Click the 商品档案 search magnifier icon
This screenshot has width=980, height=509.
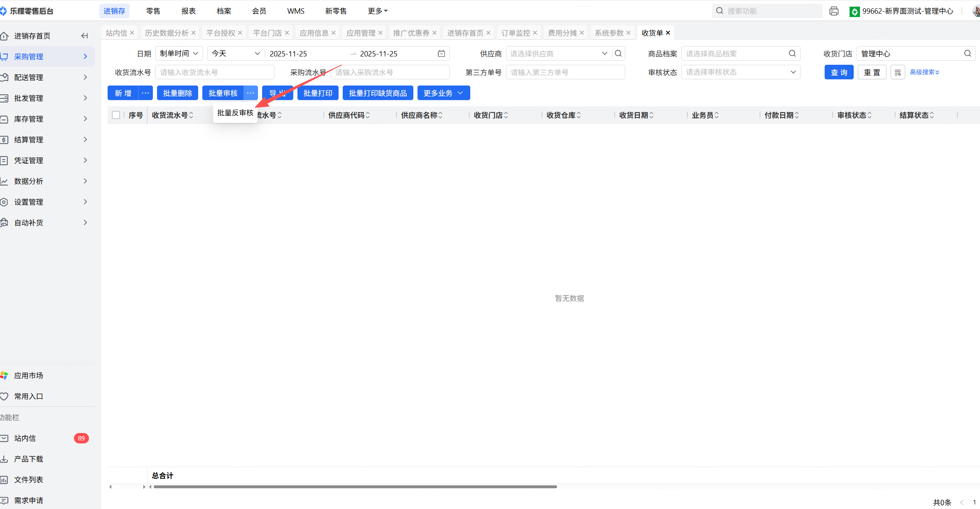click(x=792, y=54)
